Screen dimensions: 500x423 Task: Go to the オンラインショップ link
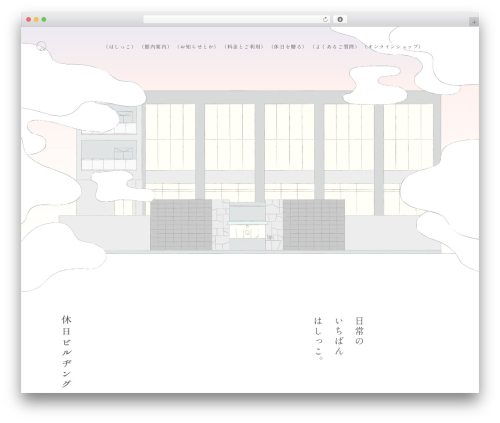pos(393,47)
